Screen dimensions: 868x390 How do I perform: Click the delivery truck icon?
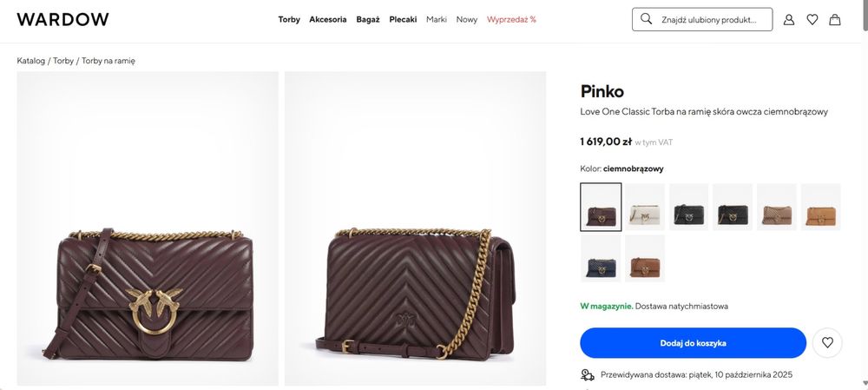588,375
